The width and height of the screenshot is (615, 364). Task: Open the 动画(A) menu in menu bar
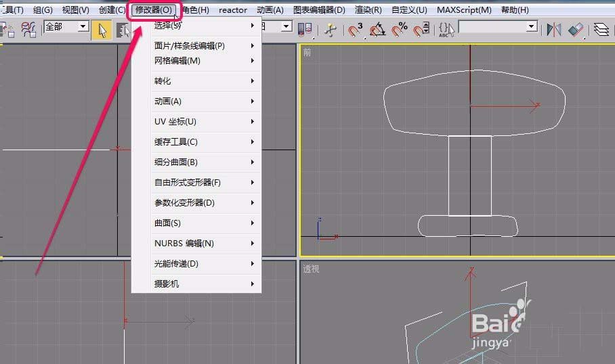270,10
